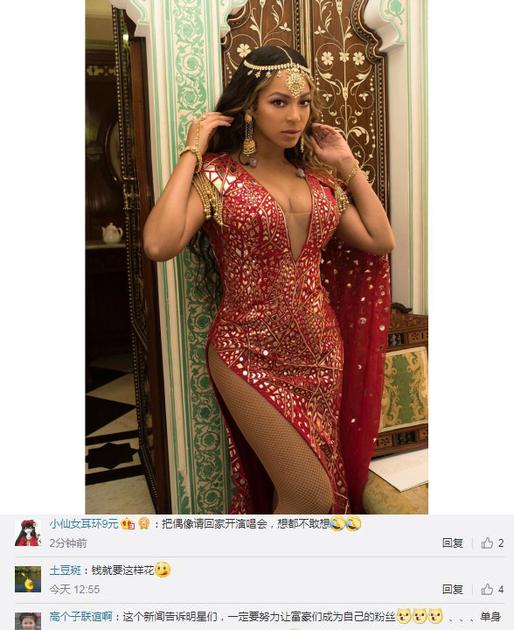The image size is (514, 630).
Task: Click the avatar of 高个子联谊啊
Action: click(28, 621)
